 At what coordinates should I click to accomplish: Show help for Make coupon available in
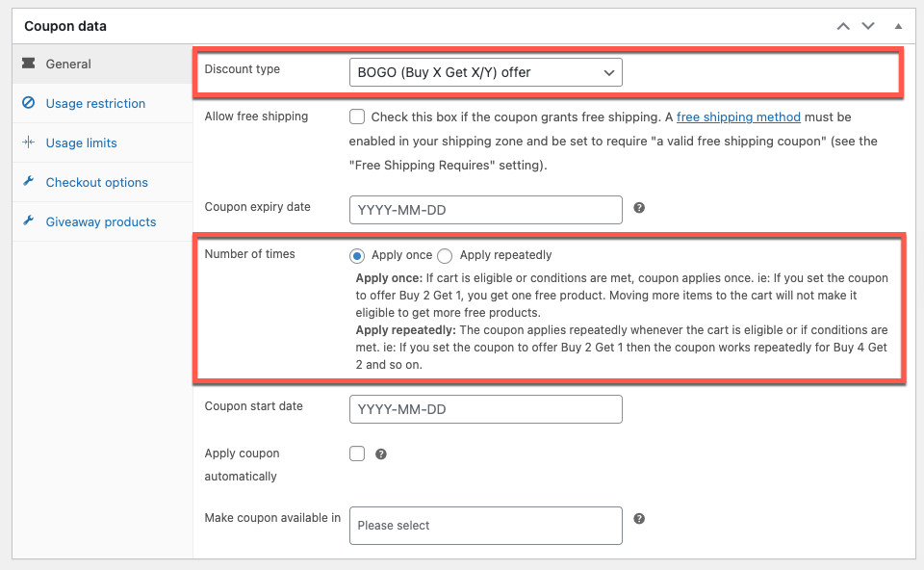click(x=639, y=519)
